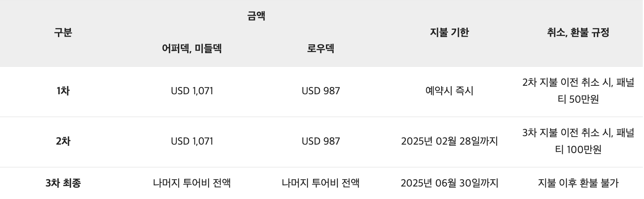Select the 2025년 06월 30일까지 deadline
This screenshot has height=199, width=644.
(x=450, y=183)
